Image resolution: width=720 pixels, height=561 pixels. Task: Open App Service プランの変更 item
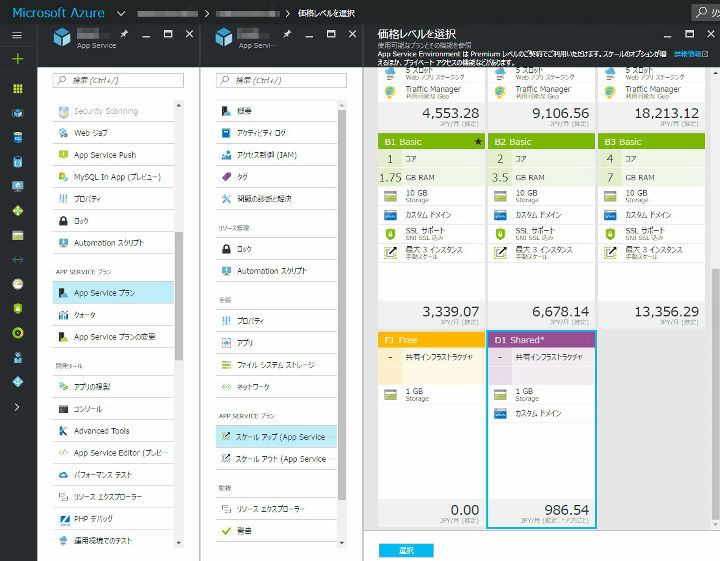[113, 337]
